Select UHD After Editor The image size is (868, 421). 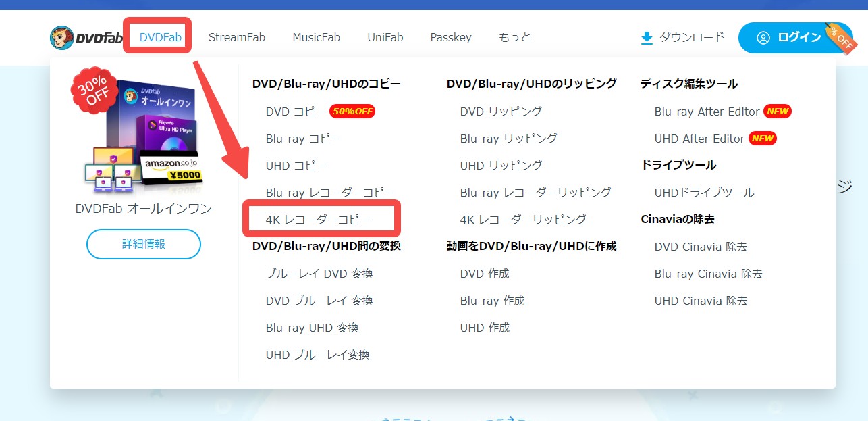click(x=699, y=139)
